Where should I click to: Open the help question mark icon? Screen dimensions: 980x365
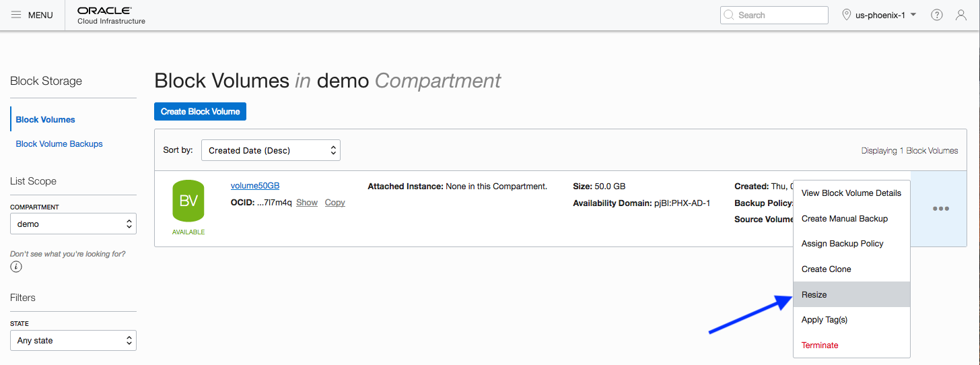tap(936, 15)
